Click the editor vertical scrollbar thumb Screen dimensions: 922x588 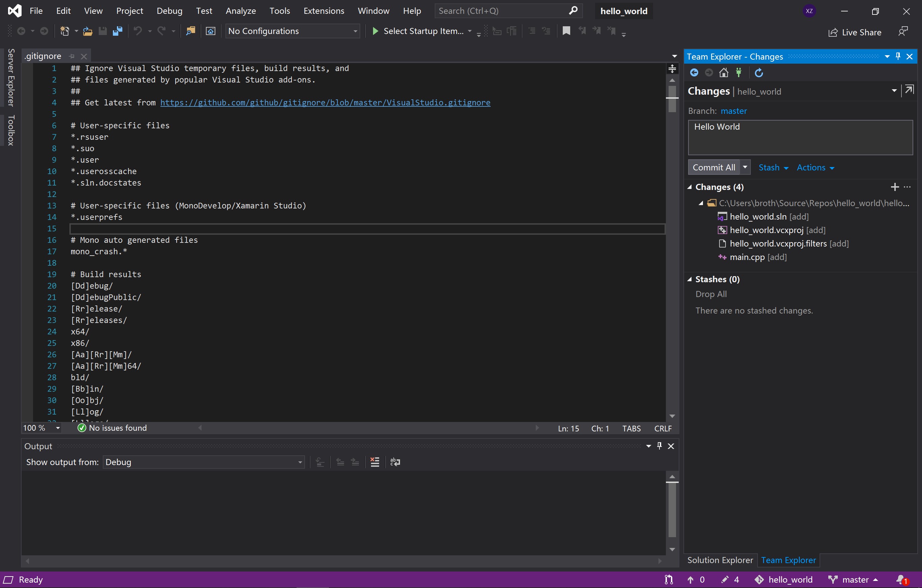[672, 99]
